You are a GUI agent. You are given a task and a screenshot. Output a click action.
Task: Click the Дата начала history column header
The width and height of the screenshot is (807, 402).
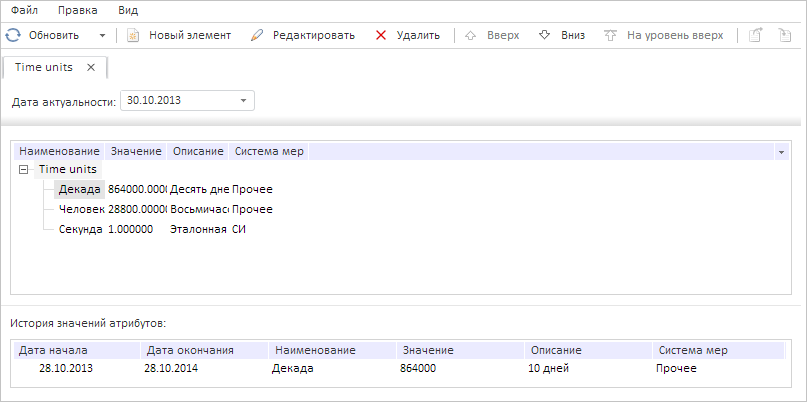pos(54,351)
